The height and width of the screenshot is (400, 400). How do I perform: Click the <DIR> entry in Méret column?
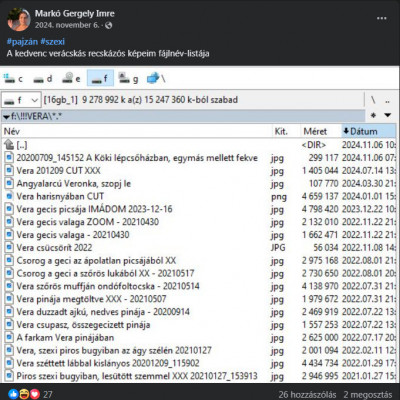(x=314, y=145)
